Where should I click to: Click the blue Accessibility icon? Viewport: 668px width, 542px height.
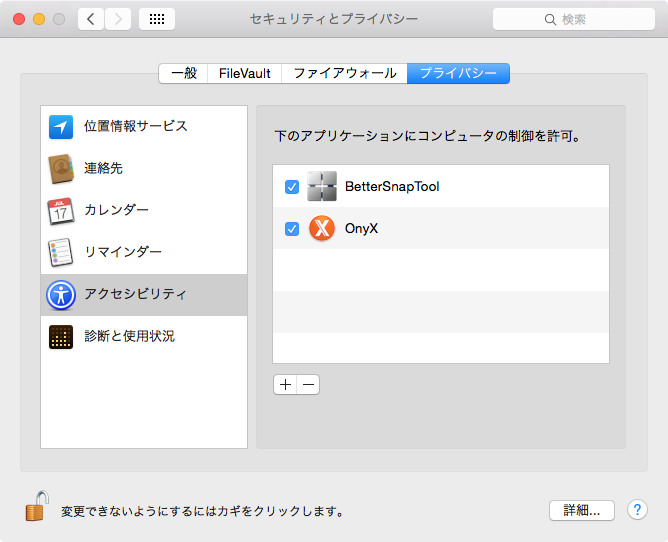click(61, 294)
